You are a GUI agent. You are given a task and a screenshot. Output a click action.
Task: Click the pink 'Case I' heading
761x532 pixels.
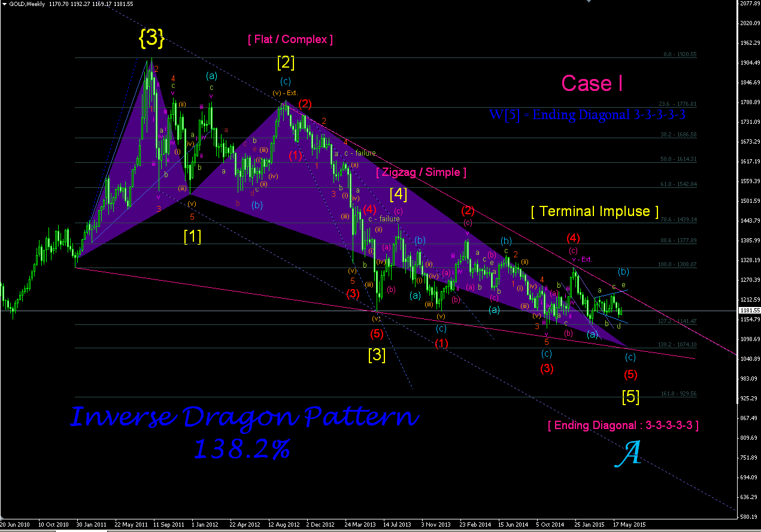click(x=592, y=83)
